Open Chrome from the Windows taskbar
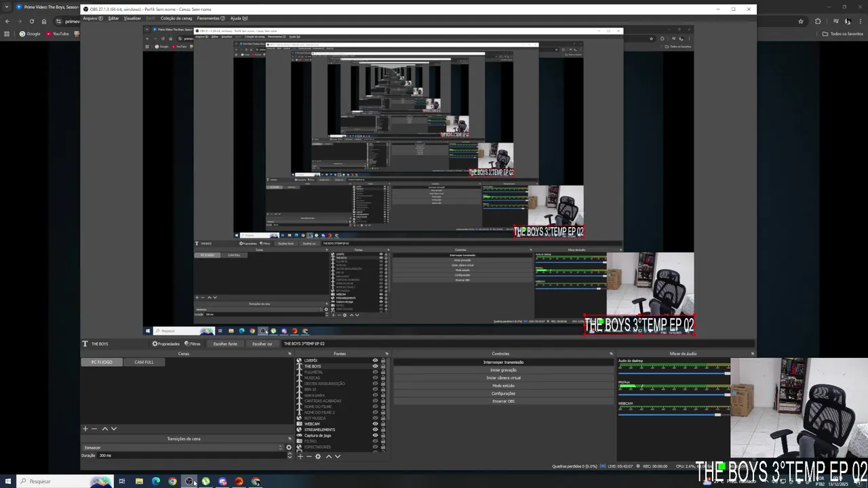868x488 pixels. (172, 481)
